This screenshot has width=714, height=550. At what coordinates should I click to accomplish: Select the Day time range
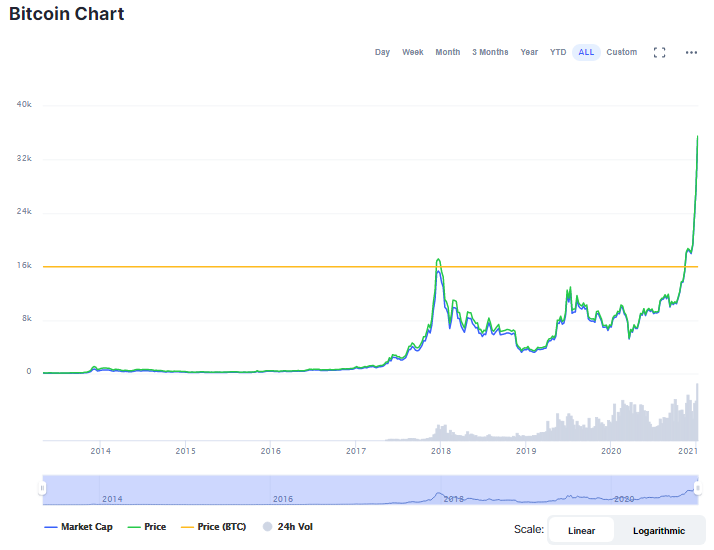[382, 52]
